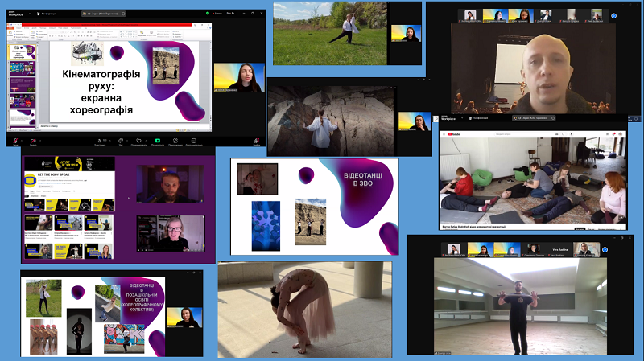Show more participants arrow in bottom-right Zoom window
This screenshot has height=361, width=644.
[605, 249]
